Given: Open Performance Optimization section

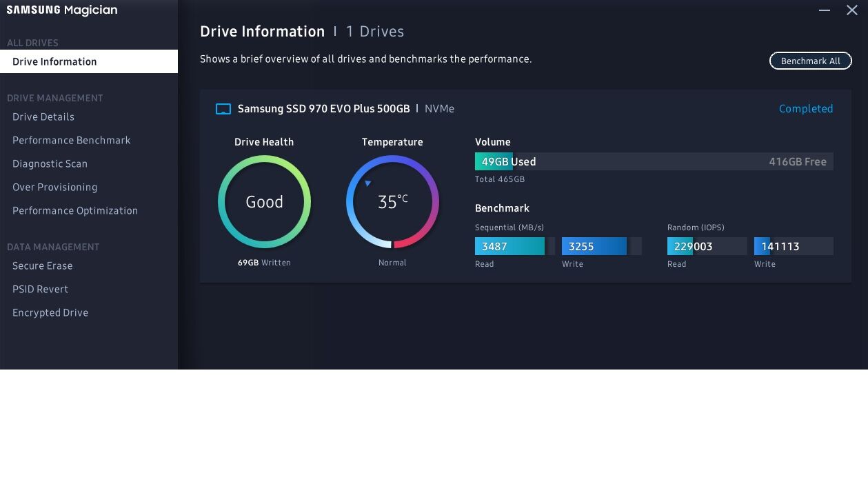Looking at the screenshot, I should pos(75,211).
